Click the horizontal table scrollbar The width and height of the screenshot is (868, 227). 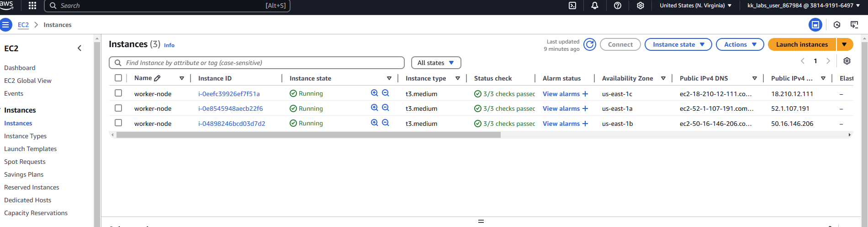(x=308, y=135)
